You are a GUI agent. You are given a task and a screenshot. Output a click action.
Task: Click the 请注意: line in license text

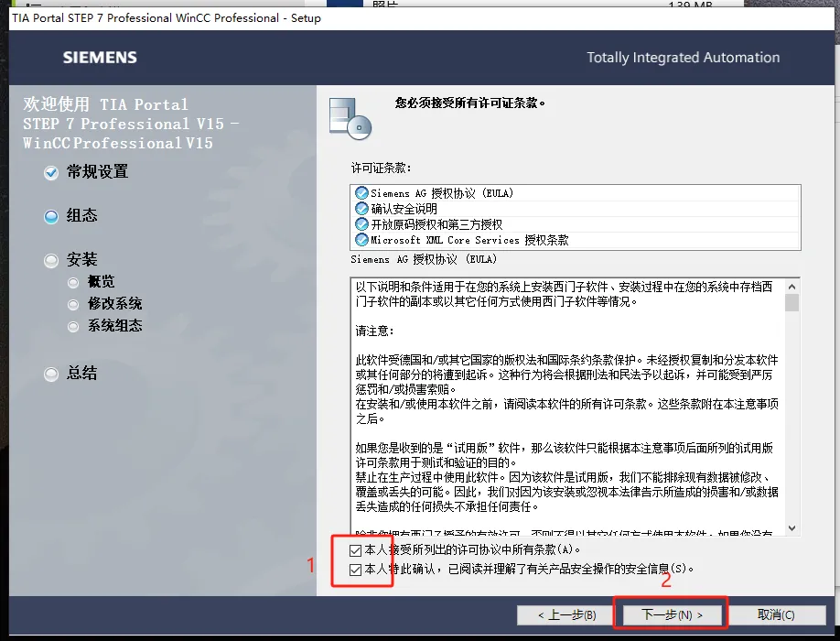click(374, 331)
